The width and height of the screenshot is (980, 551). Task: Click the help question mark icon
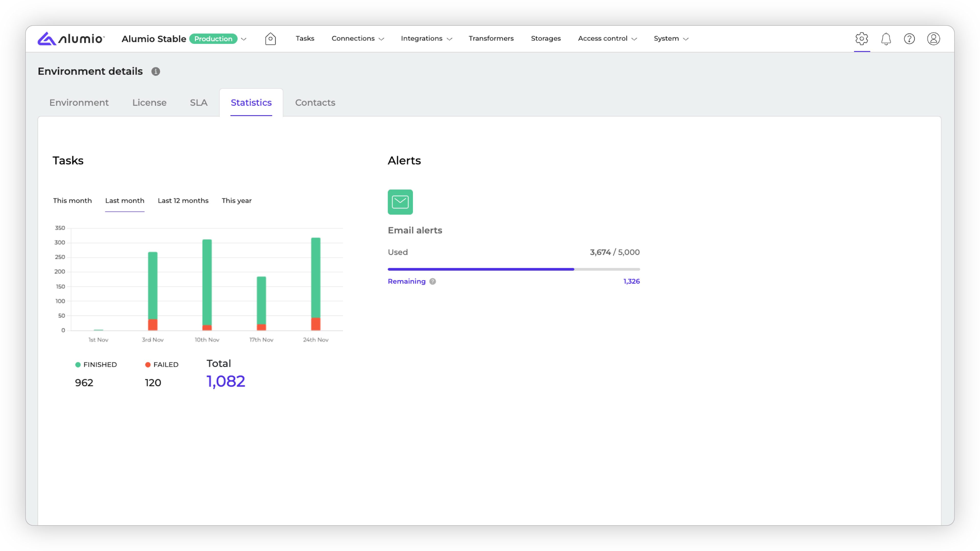(909, 39)
